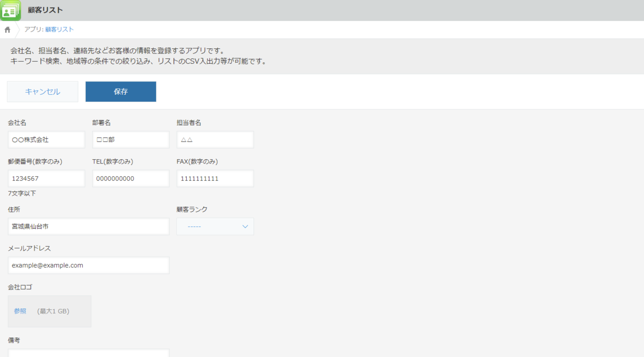Expand the customer rank selection list
This screenshot has width=644, height=357.
point(215,226)
